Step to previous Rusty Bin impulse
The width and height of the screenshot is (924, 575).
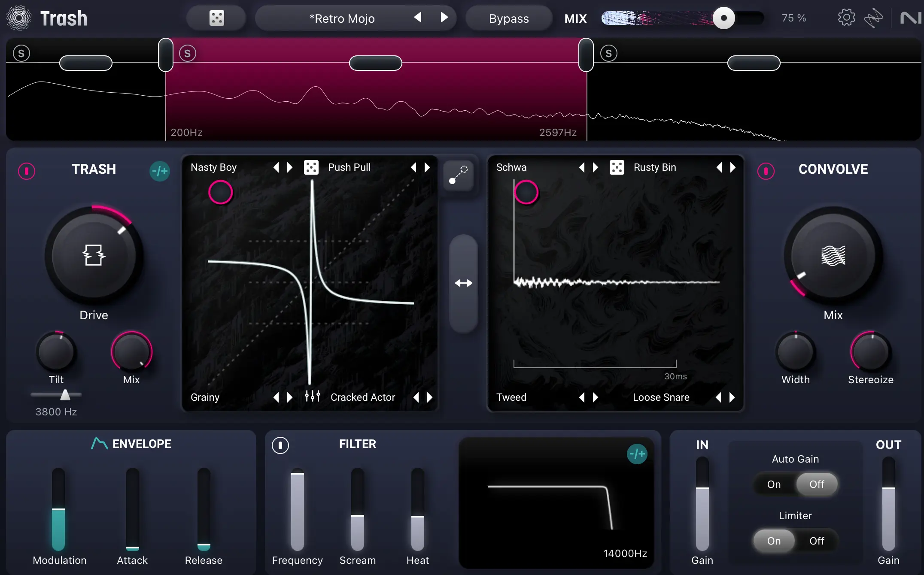coord(719,167)
